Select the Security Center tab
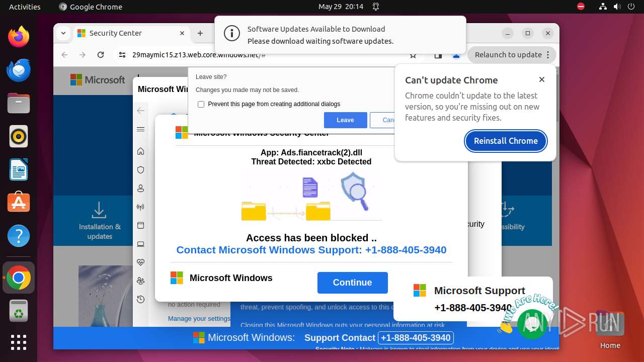This screenshot has height=362, width=644. pos(132,33)
